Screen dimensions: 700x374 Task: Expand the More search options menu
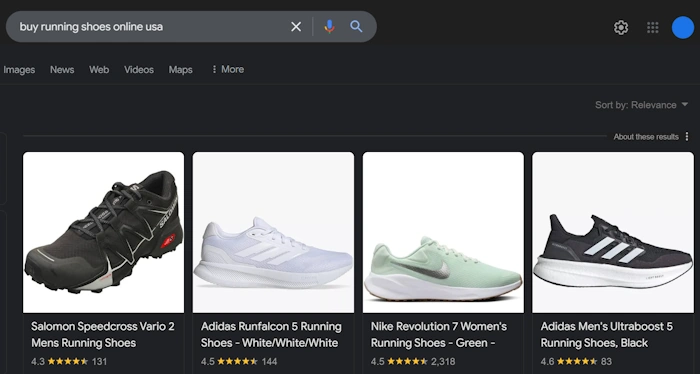(228, 69)
